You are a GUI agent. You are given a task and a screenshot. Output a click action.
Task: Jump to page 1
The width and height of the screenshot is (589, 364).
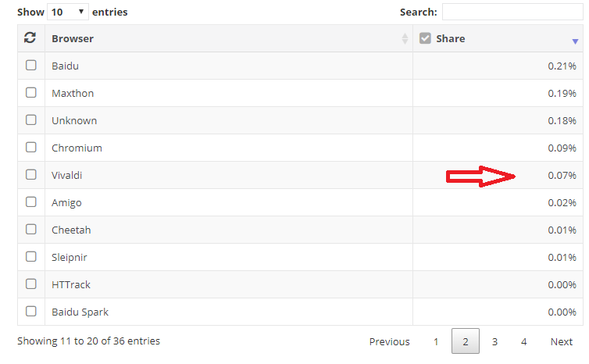tap(436, 341)
